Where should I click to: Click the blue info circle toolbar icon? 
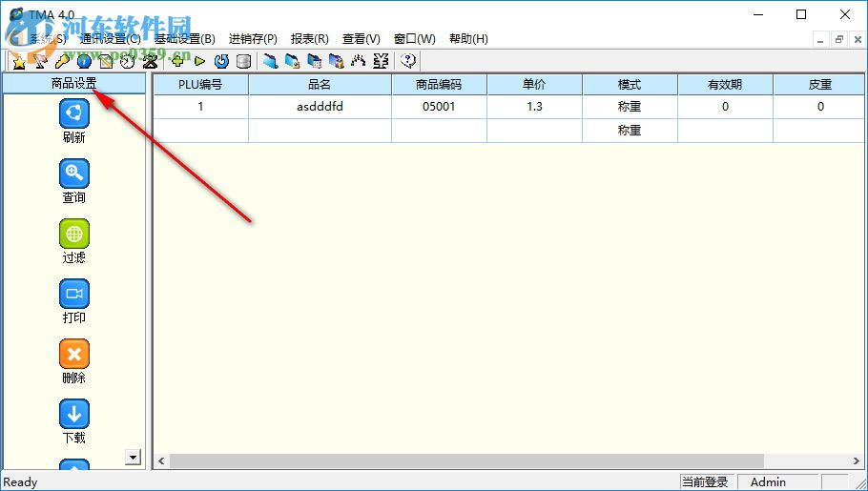click(84, 61)
